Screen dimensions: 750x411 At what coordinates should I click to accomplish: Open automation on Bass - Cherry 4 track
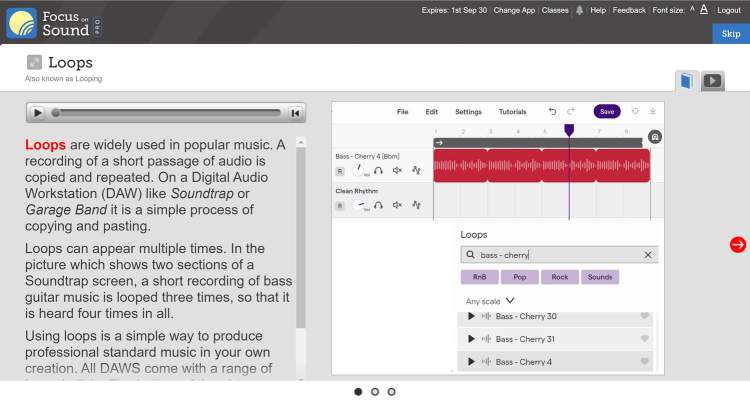tap(416, 170)
